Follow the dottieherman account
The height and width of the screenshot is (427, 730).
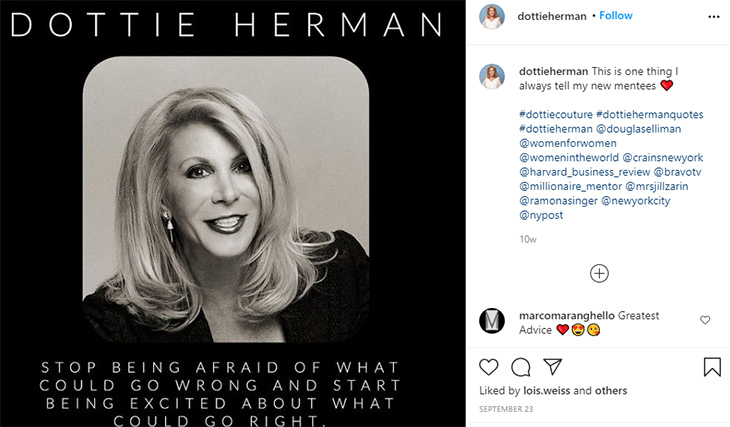click(x=615, y=16)
